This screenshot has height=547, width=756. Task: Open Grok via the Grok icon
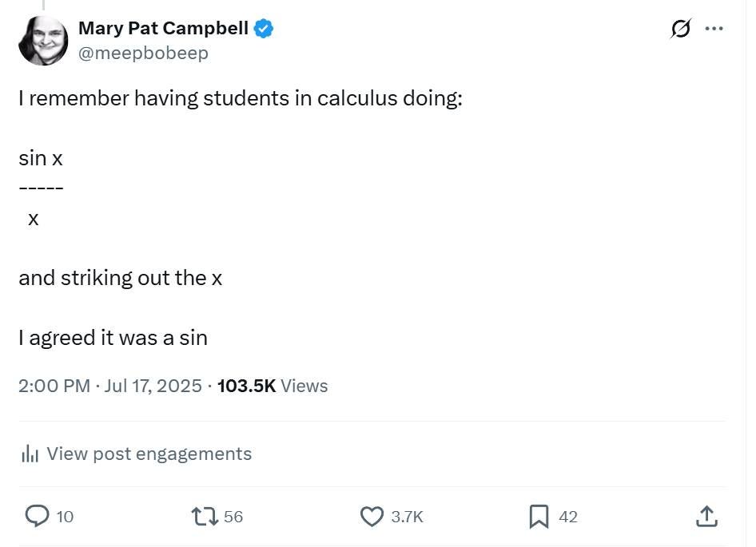pyautogui.click(x=679, y=28)
